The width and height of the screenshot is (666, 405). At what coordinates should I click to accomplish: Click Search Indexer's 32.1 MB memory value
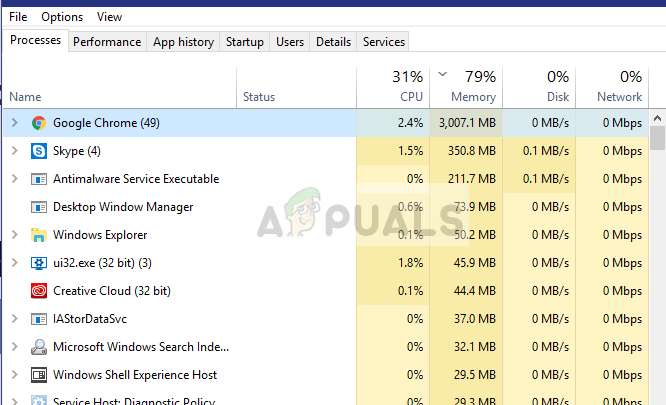pos(475,347)
